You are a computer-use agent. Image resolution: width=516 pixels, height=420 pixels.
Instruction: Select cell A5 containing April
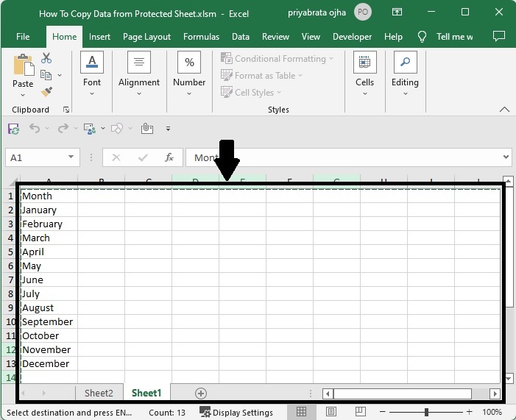pyautogui.click(x=48, y=252)
